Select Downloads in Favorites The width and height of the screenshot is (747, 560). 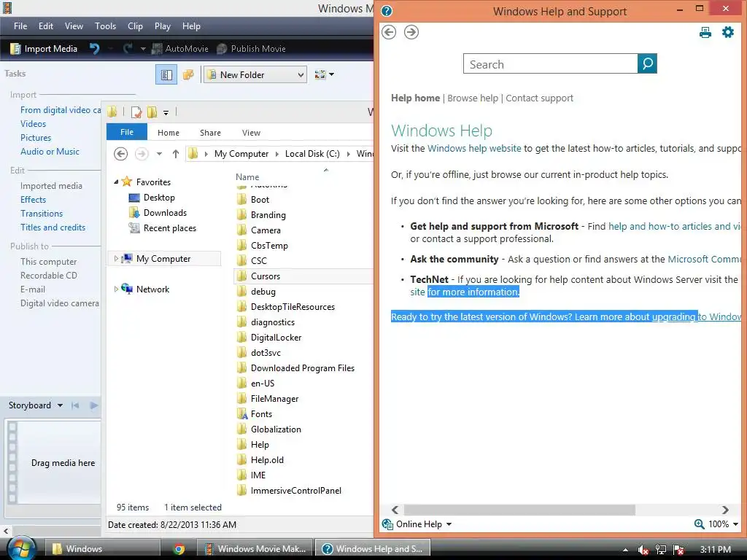158,213
